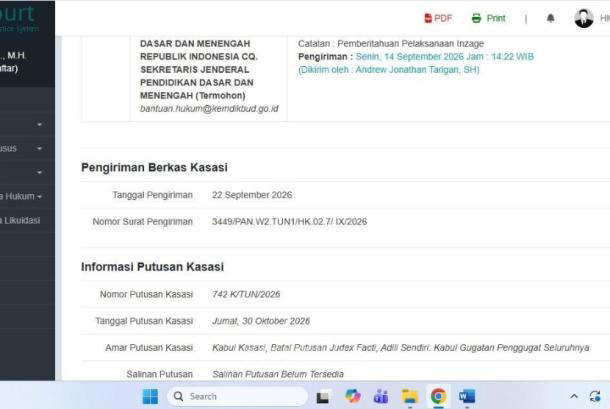Screen dimensions: 610x409
Task: Select the date 'Jumat, 30 Oktober 2026'
Action: [261, 321]
